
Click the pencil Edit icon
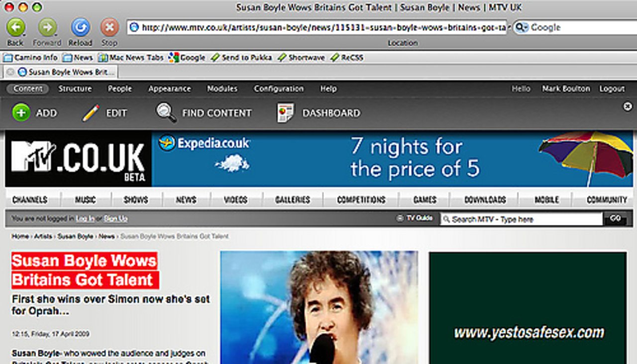(x=91, y=113)
